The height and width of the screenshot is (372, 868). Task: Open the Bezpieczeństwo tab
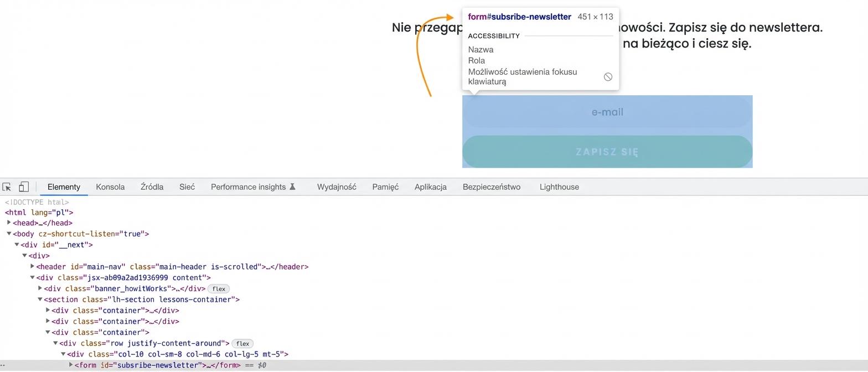pyautogui.click(x=492, y=187)
